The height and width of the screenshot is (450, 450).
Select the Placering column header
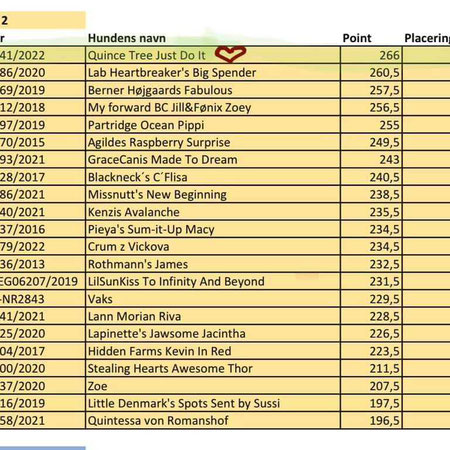pos(427,38)
